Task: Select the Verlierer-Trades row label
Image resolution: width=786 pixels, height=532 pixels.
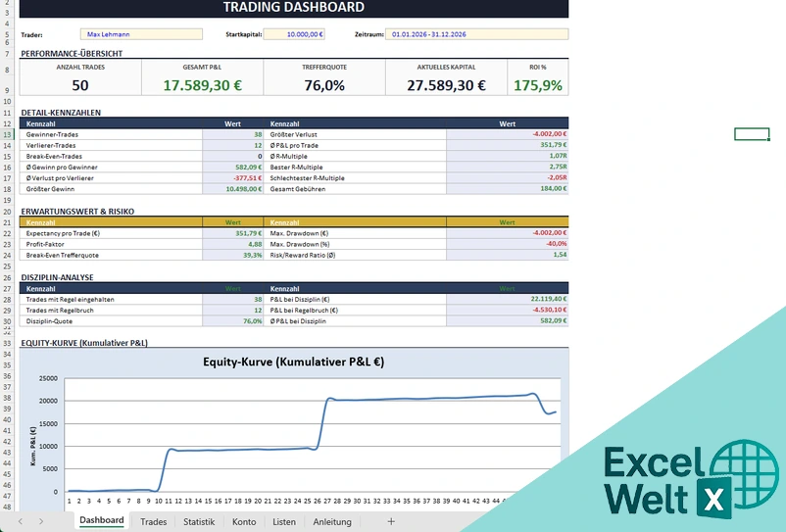Action: tap(51, 145)
